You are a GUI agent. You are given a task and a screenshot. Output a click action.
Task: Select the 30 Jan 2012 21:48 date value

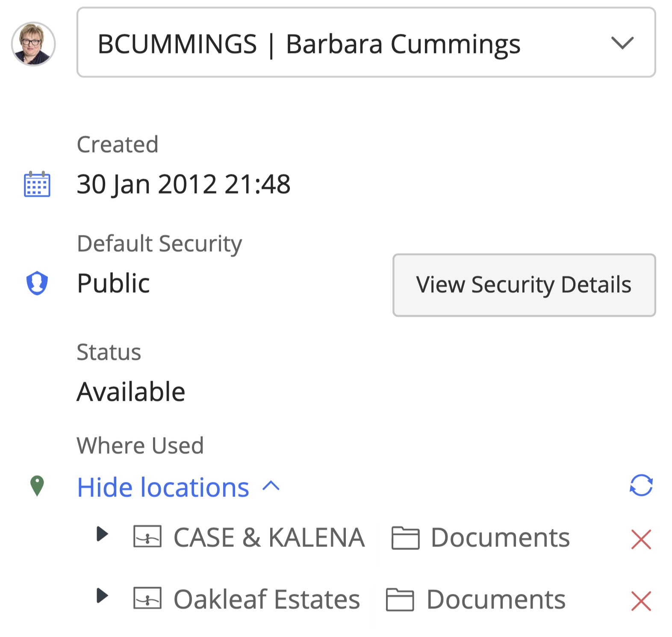coord(183,184)
